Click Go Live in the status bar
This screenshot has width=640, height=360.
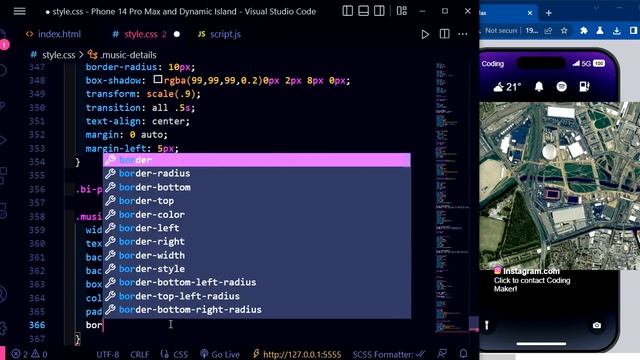[x=220, y=354]
